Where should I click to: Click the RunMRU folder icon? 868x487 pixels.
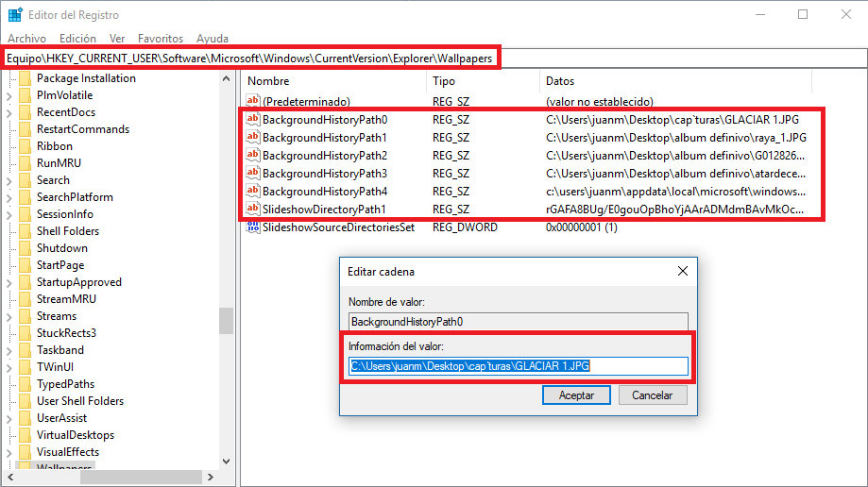[25, 162]
